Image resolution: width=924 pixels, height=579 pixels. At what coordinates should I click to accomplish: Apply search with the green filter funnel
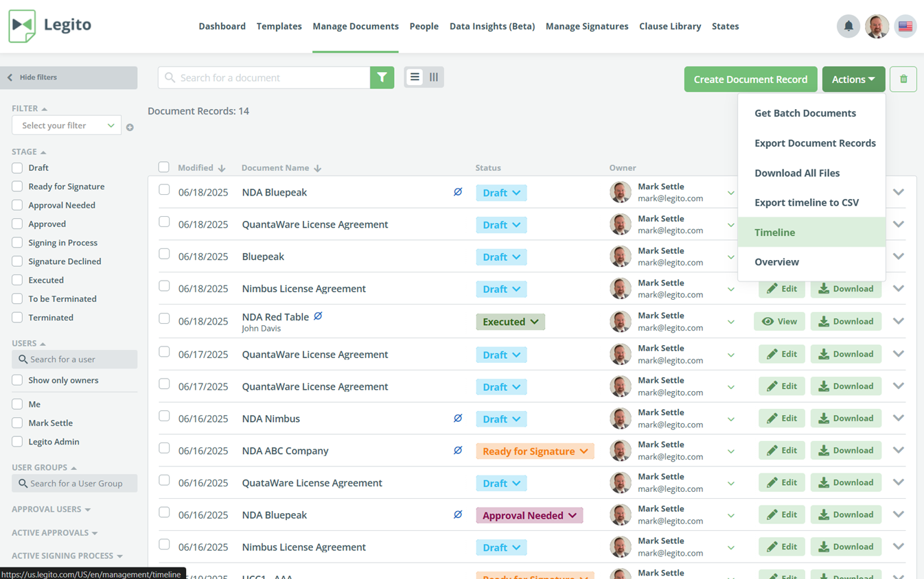click(382, 78)
